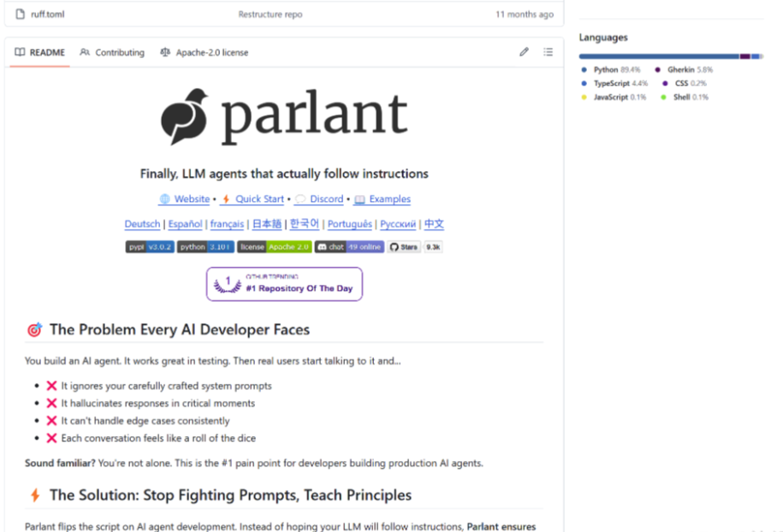Viewport: 783px width, 532px height.
Task: Click 'The Solution: Stop Fighting Prompts' heading
Action: tap(230, 494)
